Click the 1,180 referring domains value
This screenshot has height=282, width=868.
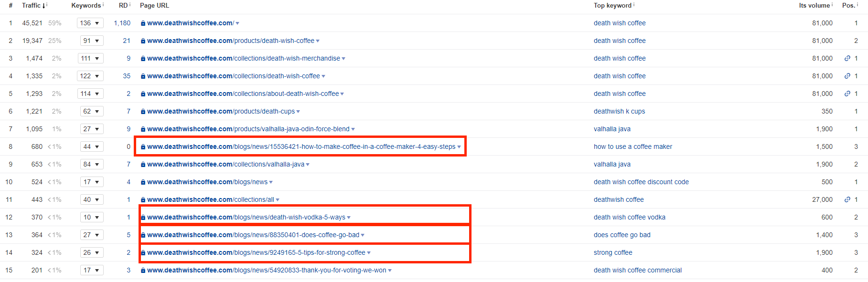coord(122,23)
